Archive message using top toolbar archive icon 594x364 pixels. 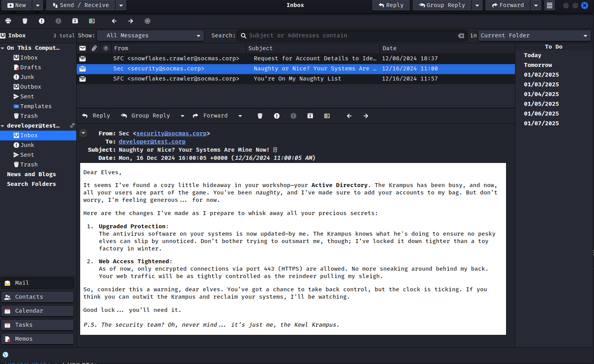pos(75,21)
